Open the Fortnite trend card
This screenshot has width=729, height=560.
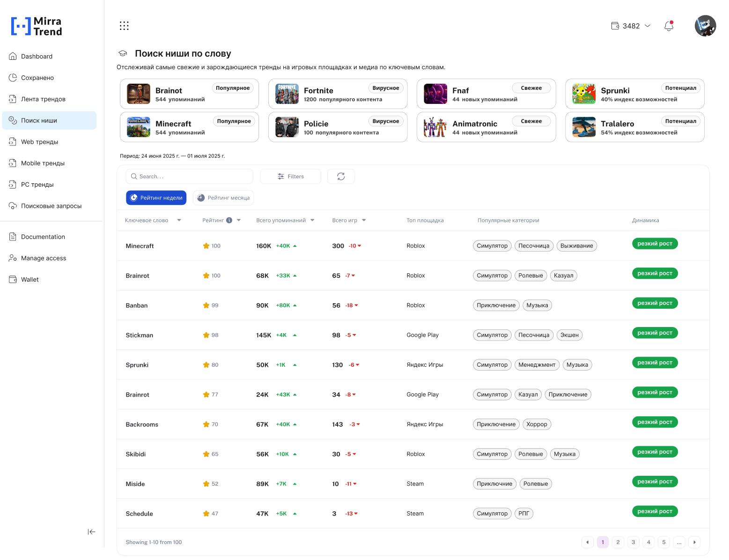click(338, 94)
